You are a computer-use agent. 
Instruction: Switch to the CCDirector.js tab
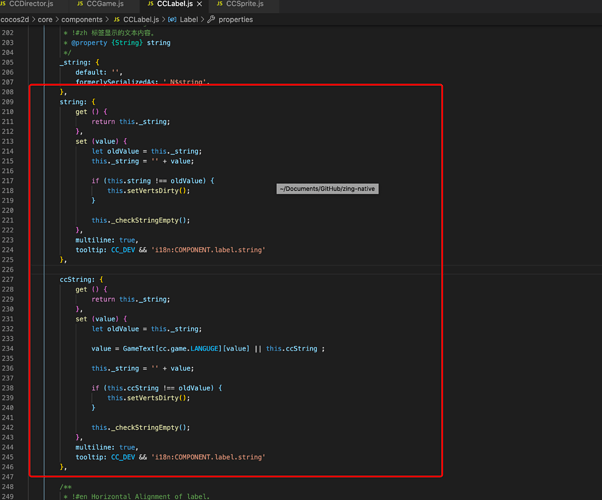click(31, 4)
